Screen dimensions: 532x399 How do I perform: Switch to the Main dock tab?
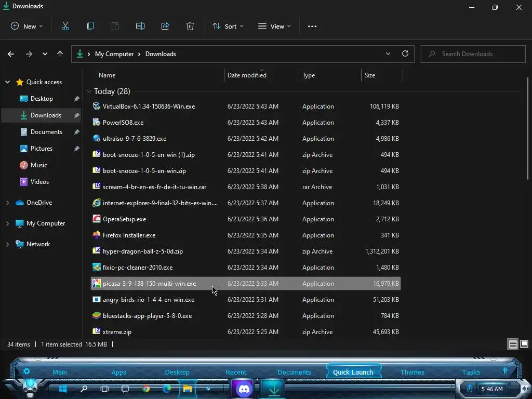(60, 372)
